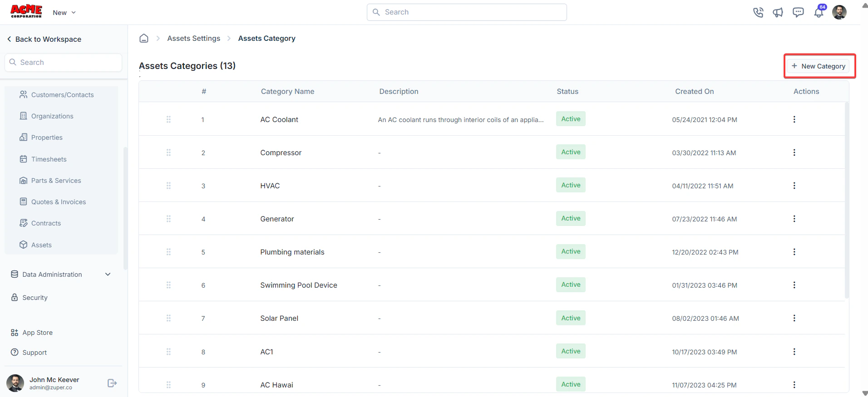Click the Active status badge for AC Coolant
This screenshot has height=397, width=868.
coord(571,119)
